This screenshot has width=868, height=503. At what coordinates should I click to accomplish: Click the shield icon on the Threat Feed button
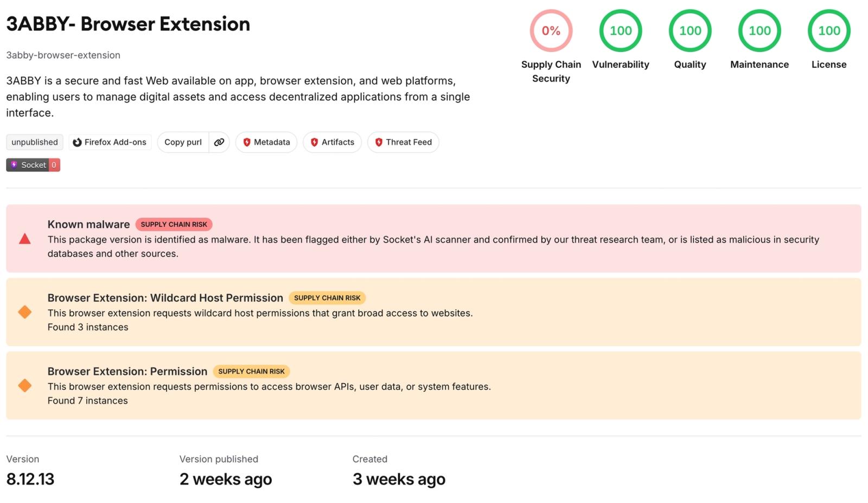pyautogui.click(x=379, y=142)
